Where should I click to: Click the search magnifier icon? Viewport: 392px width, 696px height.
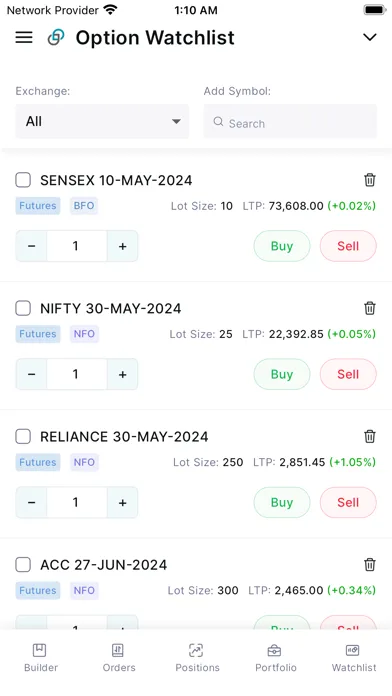(x=218, y=122)
